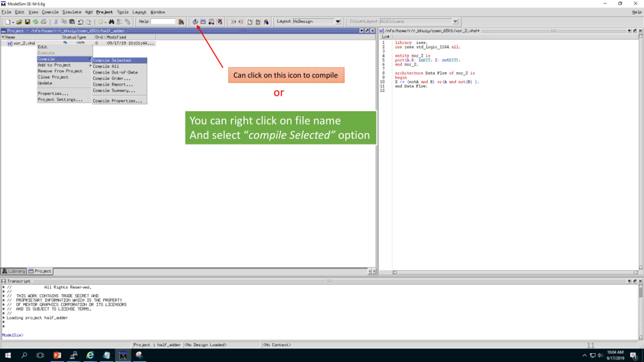Viewport: 644px width, 362px height.
Task: Open the Compile menu in menu bar
Action: 50,12
